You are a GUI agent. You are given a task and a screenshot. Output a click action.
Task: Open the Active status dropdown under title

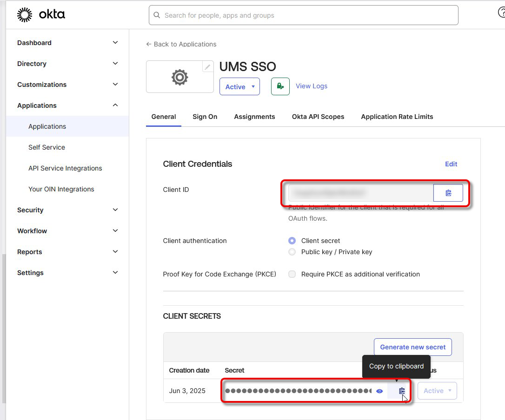(239, 87)
